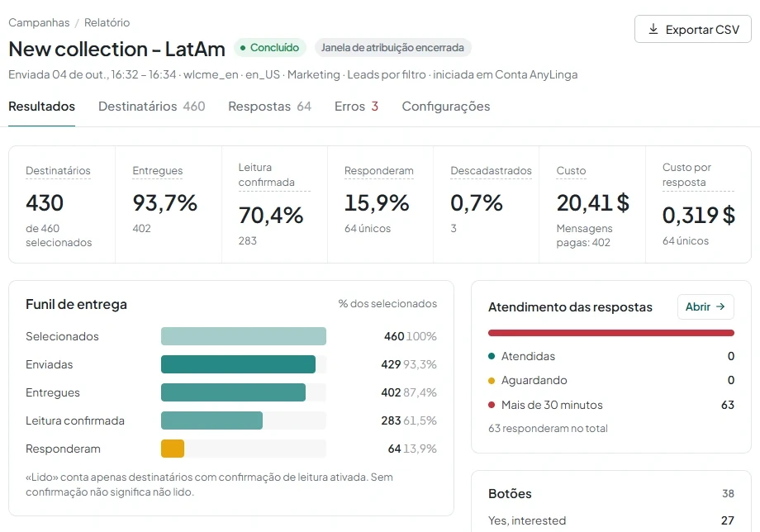Click the red dot beside Mais de 30 minutos
The height and width of the screenshot is (532, 760).
pos(492,405)
